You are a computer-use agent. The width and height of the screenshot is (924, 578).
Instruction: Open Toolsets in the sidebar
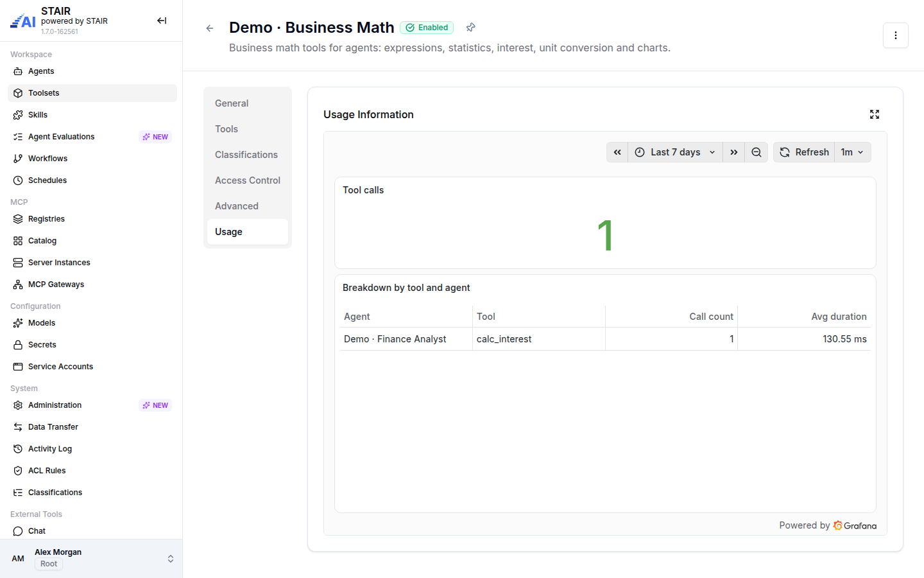[x=92, y=93]
